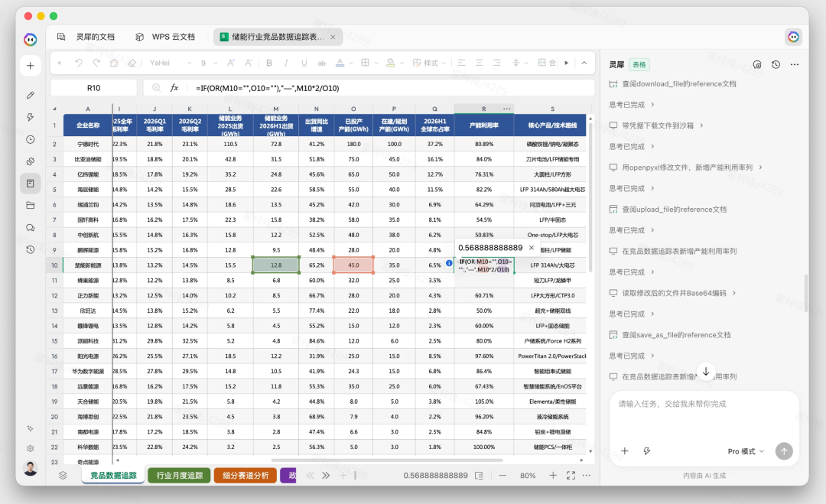
Task: Click the undo arrow in toolbar
Action: (79, 63)
